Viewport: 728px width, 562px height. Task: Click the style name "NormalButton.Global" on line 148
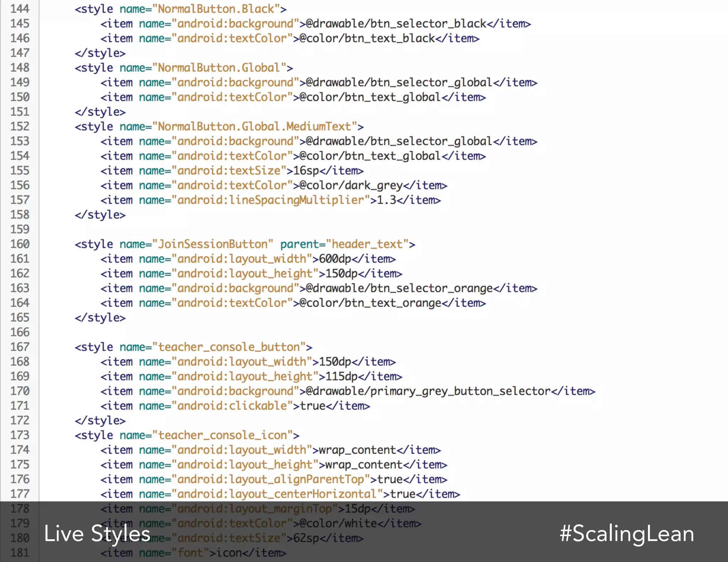(x=219, y=67)
